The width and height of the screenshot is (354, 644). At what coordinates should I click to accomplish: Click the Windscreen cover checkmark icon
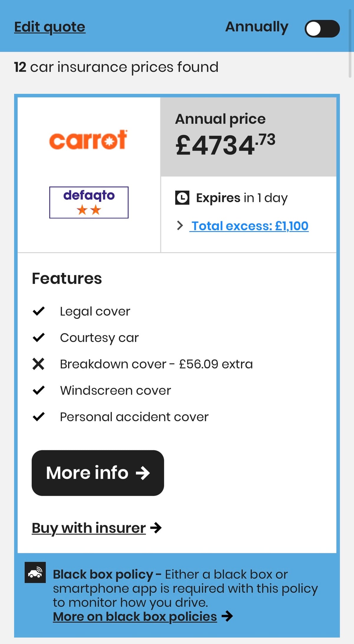pos(39,390)
